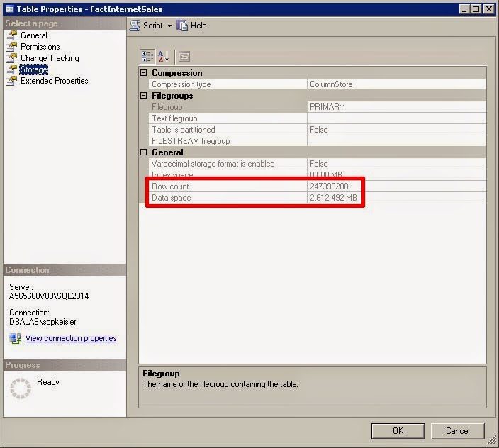Click the connection properties icon

(15, 338)
